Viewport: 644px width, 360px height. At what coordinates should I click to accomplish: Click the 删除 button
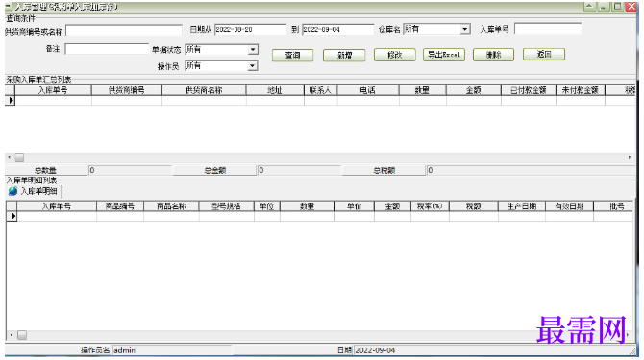(x=493, y=55)
